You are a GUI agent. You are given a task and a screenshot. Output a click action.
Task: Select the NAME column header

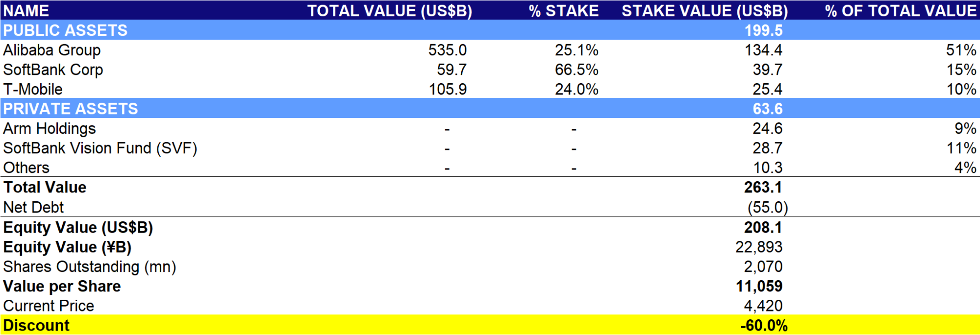coord(26,11)
